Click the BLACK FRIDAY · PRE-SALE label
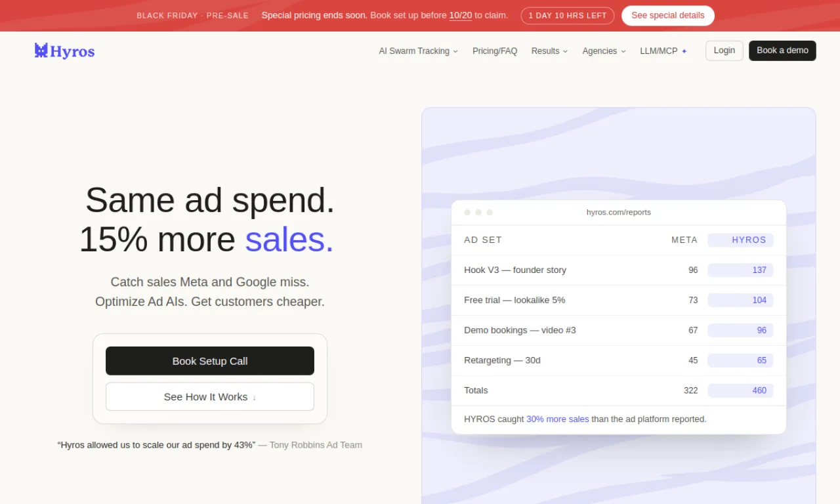This screenshot has height=504, width=840. tap(192, 16)
